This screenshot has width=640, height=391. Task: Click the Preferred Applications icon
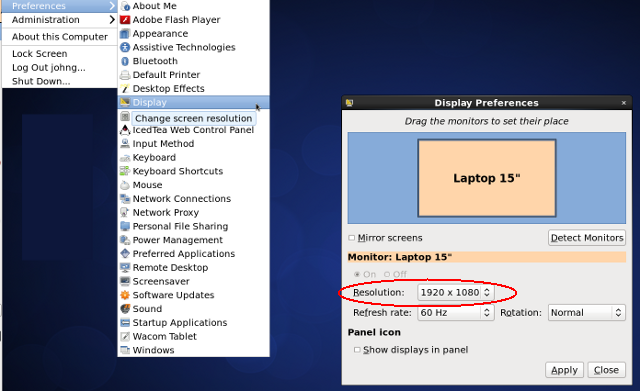pos(125,254)
